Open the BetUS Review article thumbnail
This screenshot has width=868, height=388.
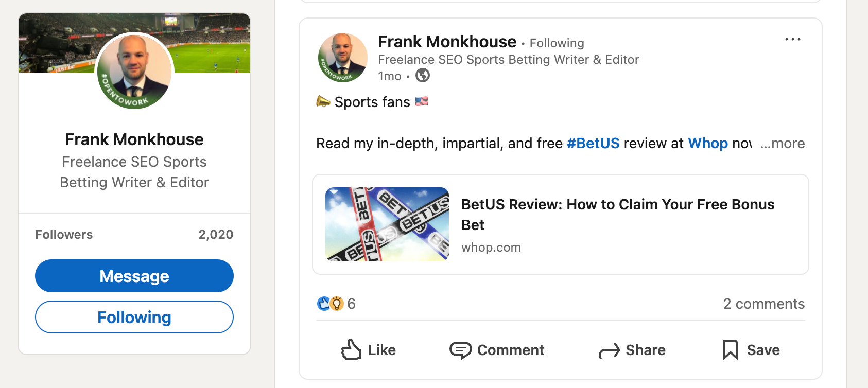tap(387, 224)
